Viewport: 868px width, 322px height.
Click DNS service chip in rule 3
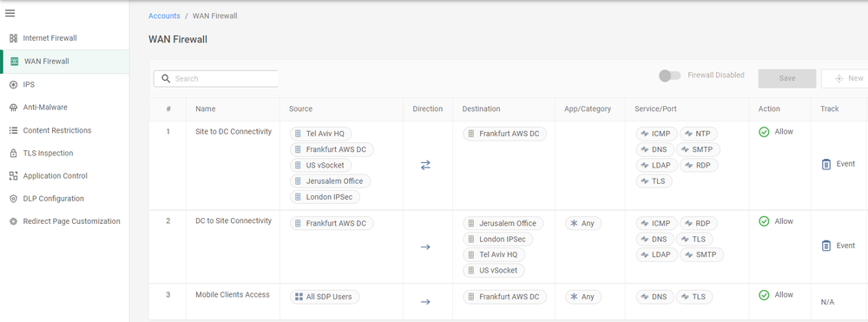click(x=655, y=297)
